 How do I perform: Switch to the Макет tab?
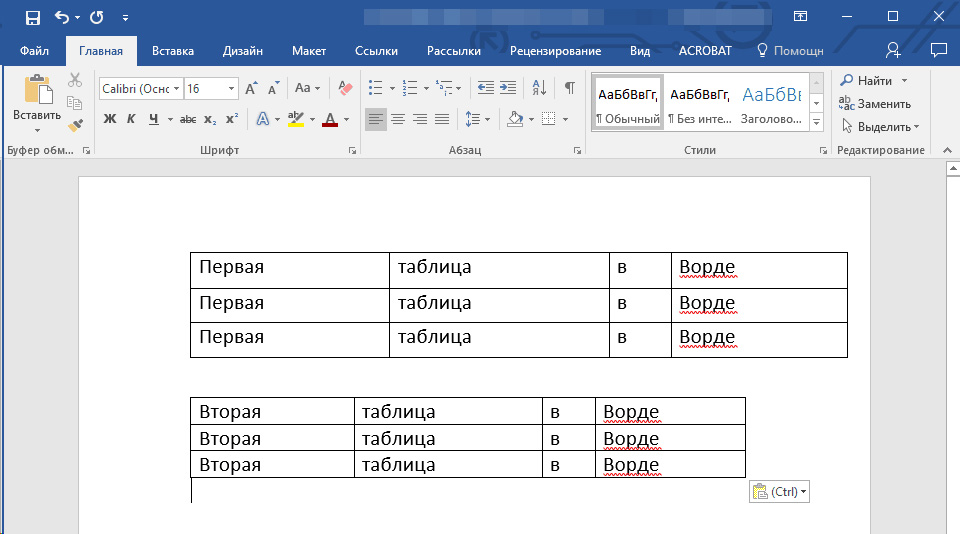pos(309,51)
